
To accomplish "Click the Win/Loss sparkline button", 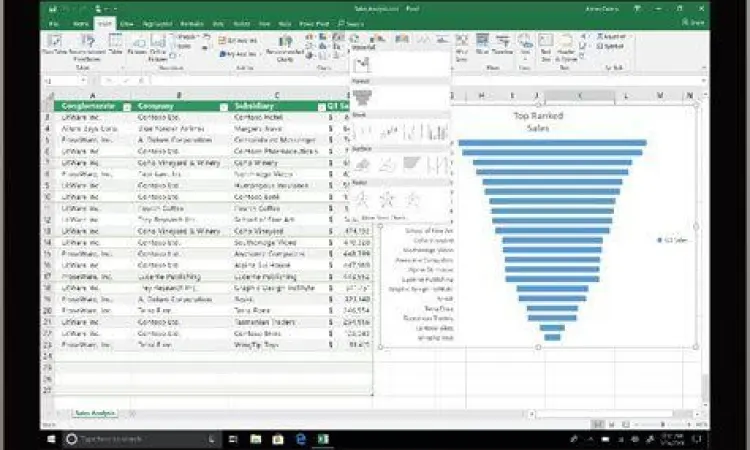I will pyautogui.click(x=462, y=48).
